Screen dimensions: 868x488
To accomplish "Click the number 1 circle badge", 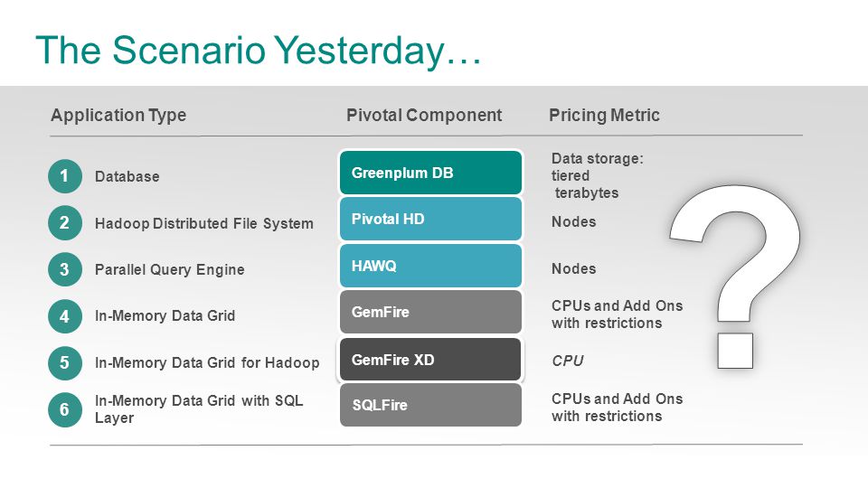I will (x=65, y=176).
